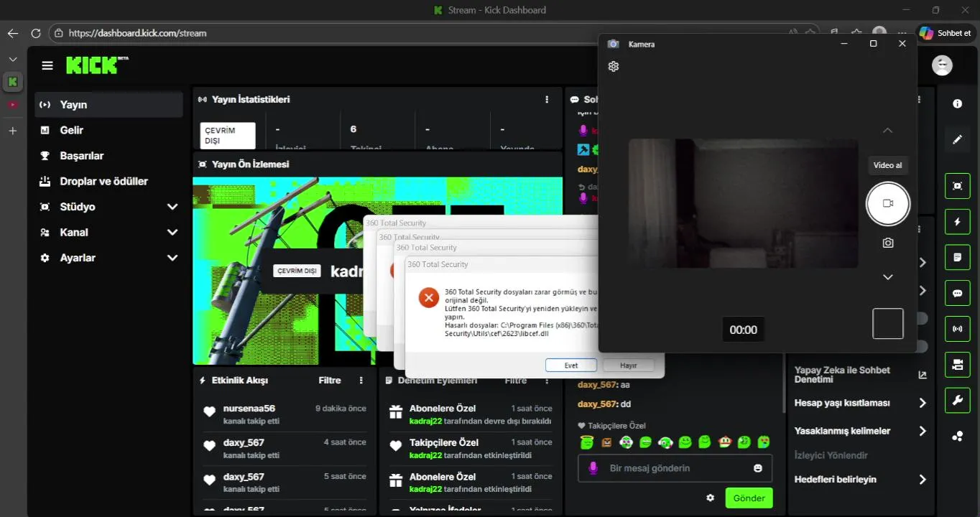The width and height of the screenshot is (980, 517).
Task: Toggle the moderation actions note icon
Action: 957,257
